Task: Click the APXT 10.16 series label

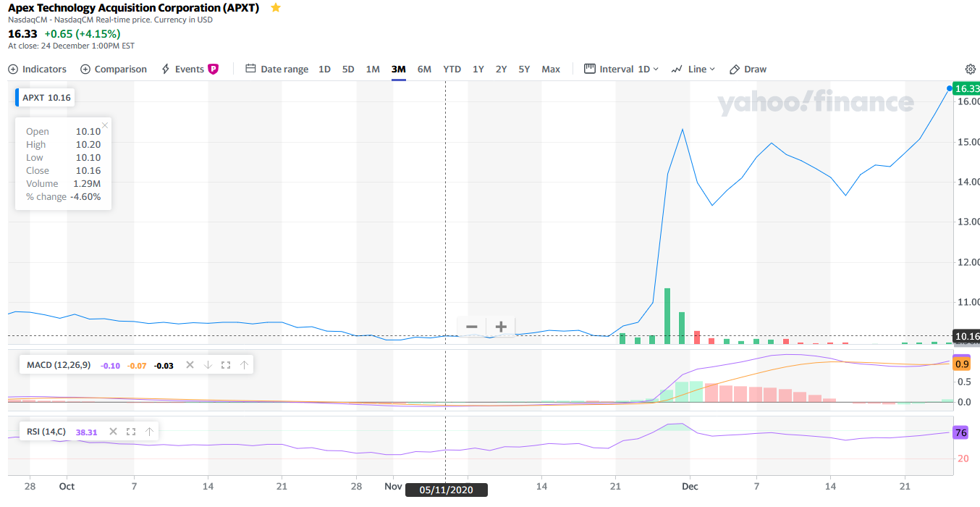Action: point(46,98)
